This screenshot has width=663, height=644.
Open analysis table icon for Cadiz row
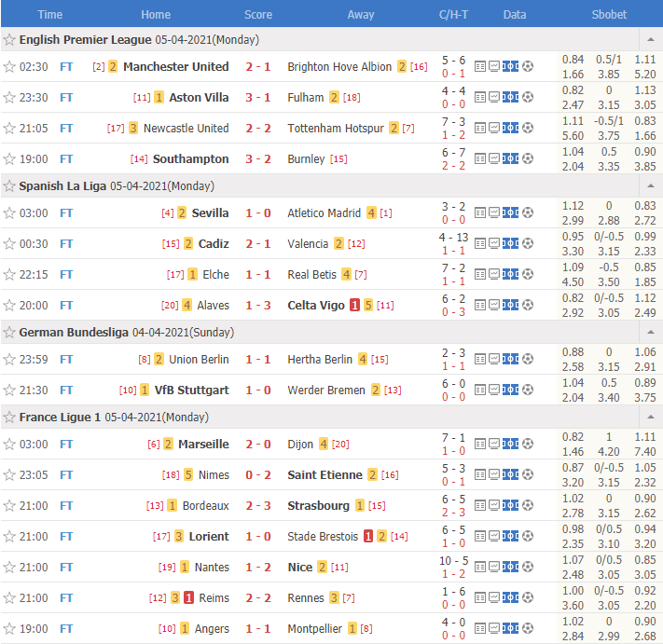pos(480,243)
